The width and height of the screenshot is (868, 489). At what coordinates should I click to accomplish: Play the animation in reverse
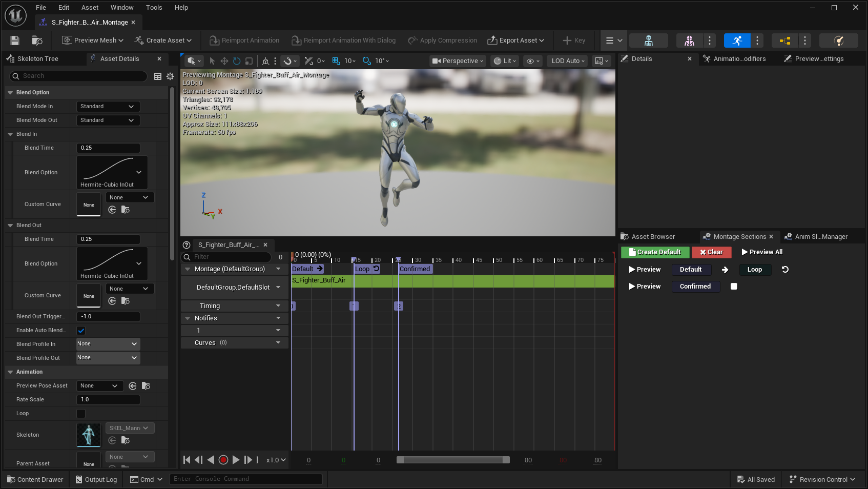pyautogui.click(x=211, y=460)
